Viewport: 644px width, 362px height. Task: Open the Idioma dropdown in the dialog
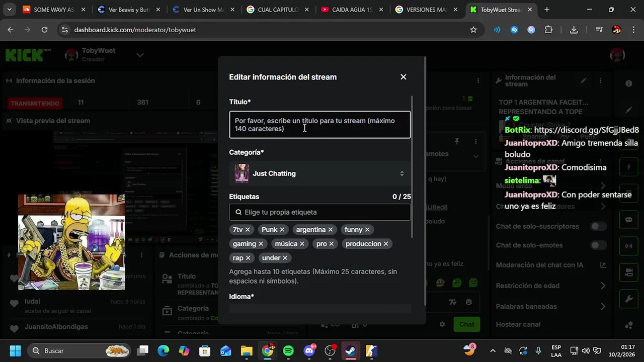coord(320,309)
